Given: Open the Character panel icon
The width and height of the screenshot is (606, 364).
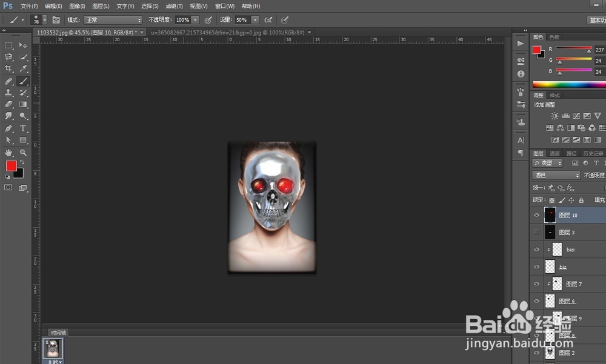Looking at the screenshot, I should (x=521, y=141).
